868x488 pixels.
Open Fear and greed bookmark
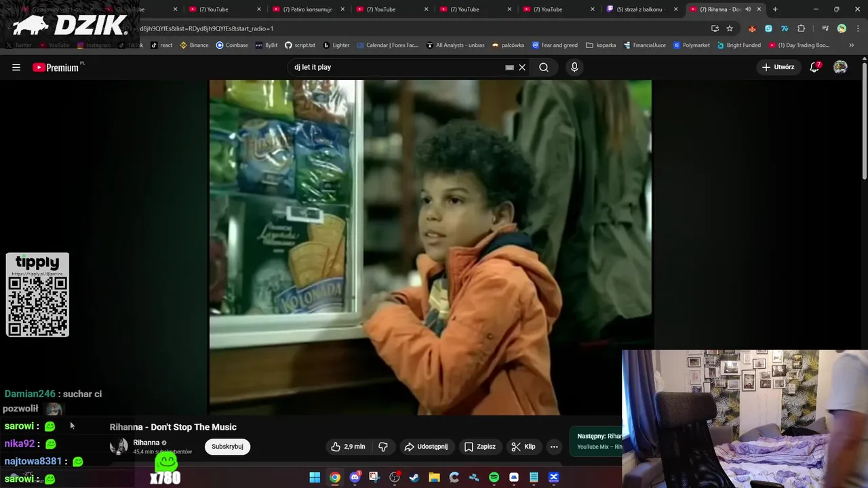pos(554,45)
